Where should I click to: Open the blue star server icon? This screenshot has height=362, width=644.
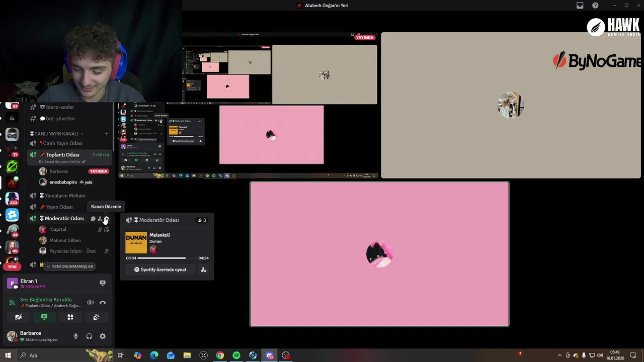pyautogui.click(x=12, y=215)
